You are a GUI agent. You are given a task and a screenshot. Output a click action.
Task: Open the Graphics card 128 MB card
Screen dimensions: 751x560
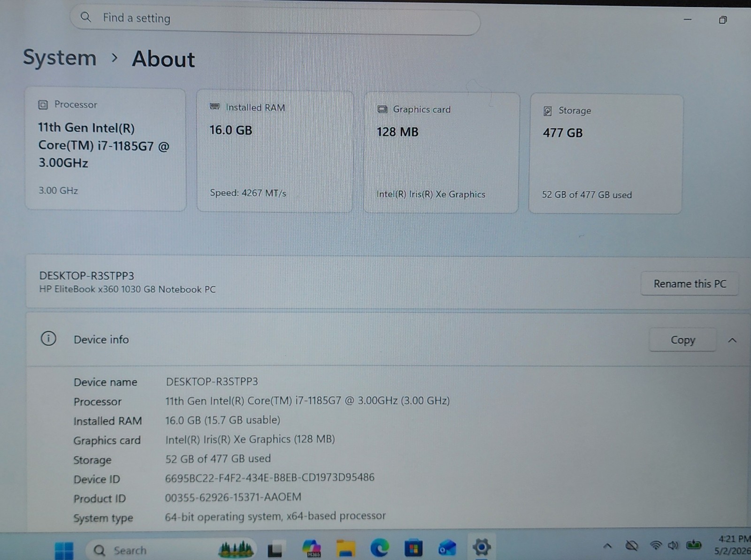441,152
